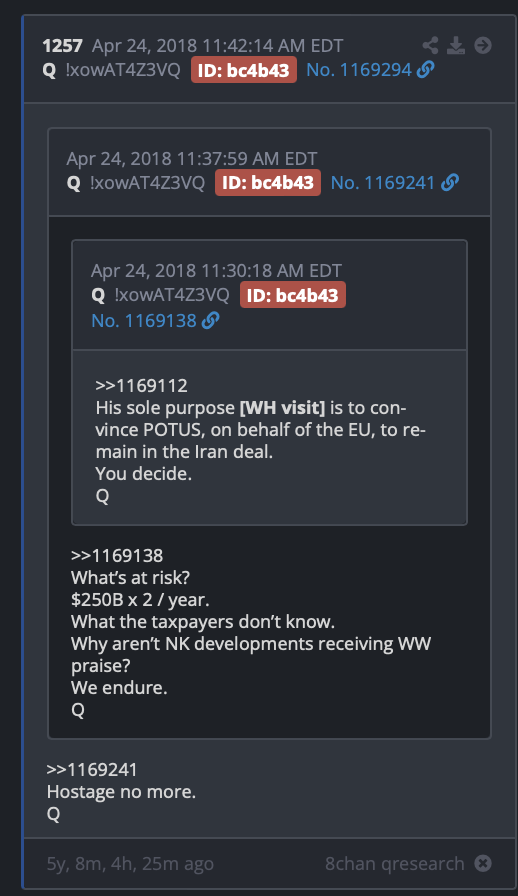Open post link No. 1169241
Viewport: 518px width, 896px height.
(383, 182)
